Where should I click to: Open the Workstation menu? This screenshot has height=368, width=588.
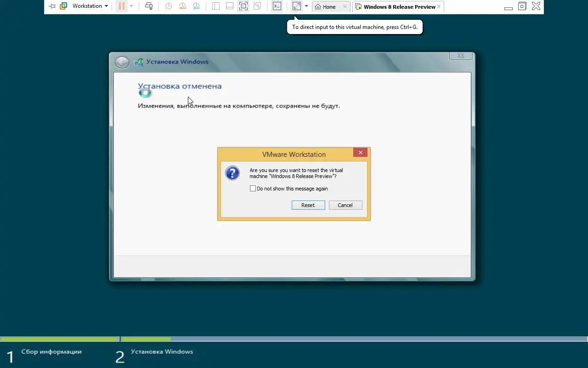(90, 6)
